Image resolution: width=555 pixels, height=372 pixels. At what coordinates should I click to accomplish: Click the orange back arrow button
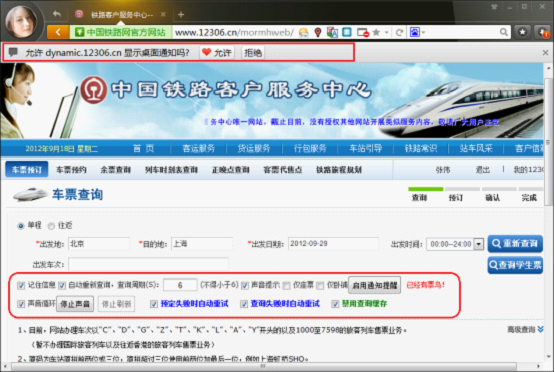(x=58, y=33)
